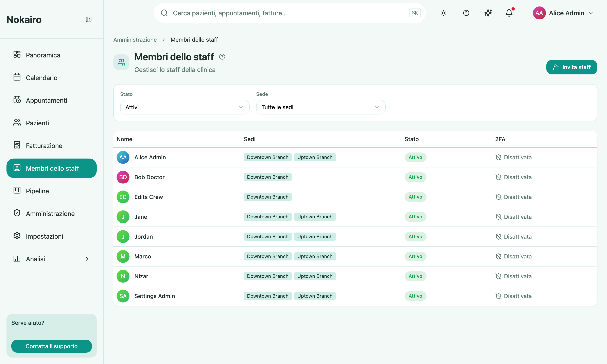Click Disattivata text in Nizar row

point(518,276)
